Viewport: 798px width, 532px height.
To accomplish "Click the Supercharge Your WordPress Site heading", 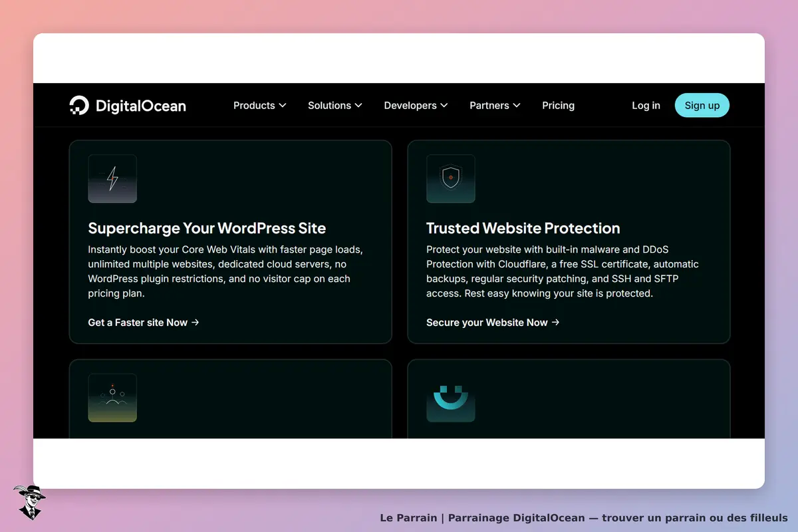I will [207, 228].
